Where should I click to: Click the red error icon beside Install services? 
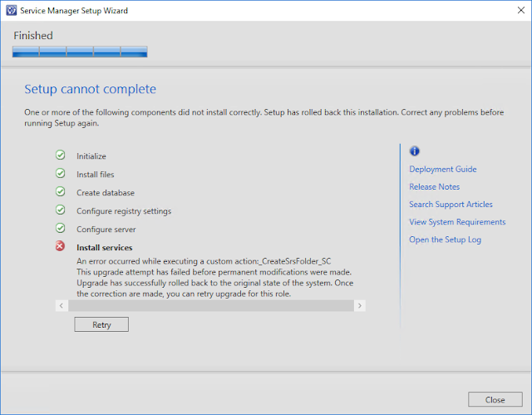coord(61,246)
